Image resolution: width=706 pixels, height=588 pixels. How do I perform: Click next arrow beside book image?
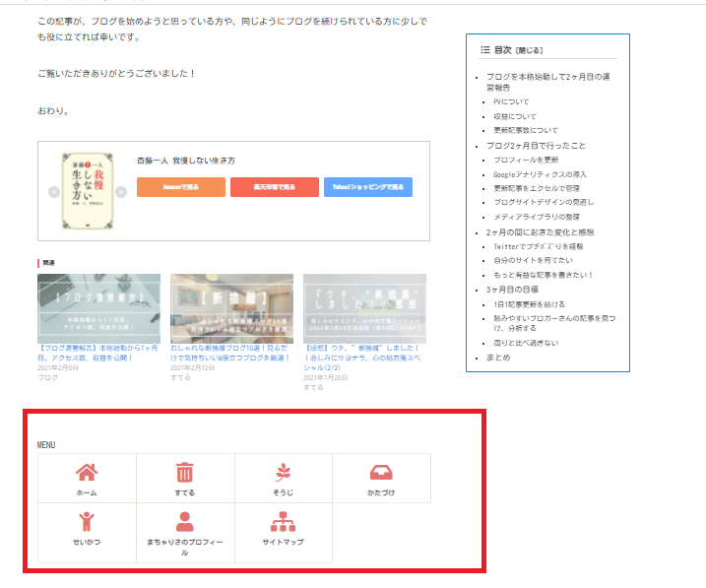(x=121, y=192)
